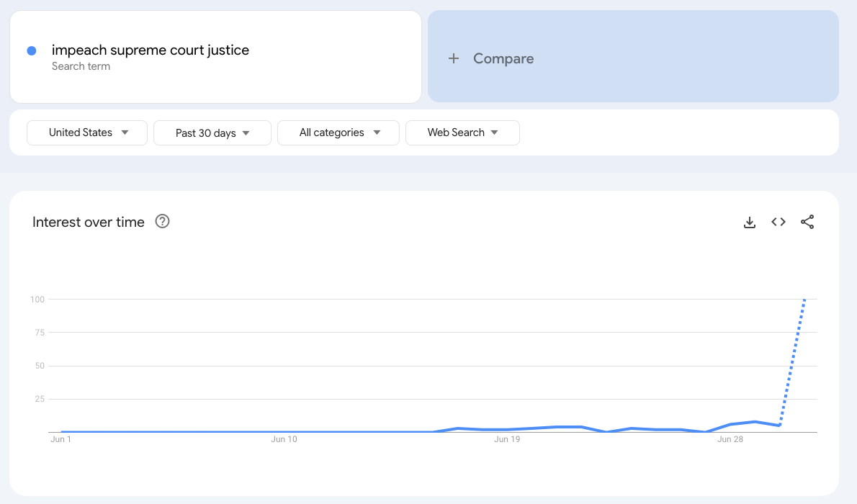
Task: Open help for Interest over time
Action: click(x=162, y=221)
